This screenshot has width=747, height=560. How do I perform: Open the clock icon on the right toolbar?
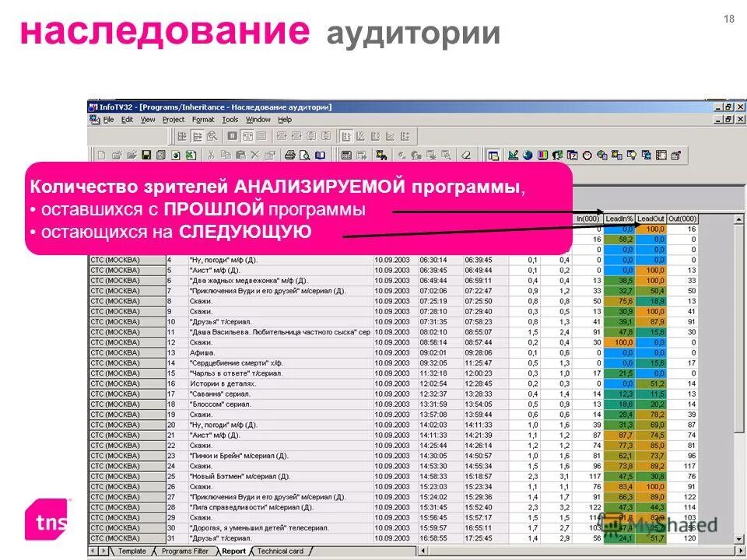(x=586, y=154)
